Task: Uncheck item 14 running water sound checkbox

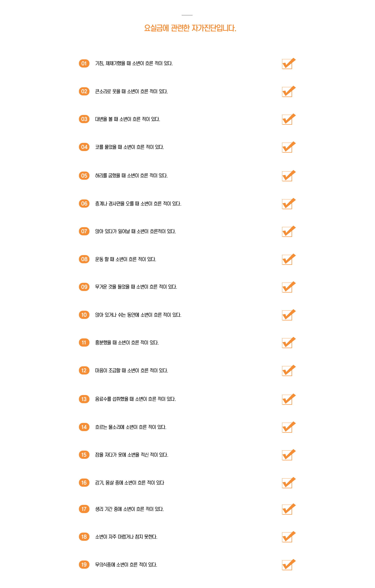Action: tap(287, 428)
